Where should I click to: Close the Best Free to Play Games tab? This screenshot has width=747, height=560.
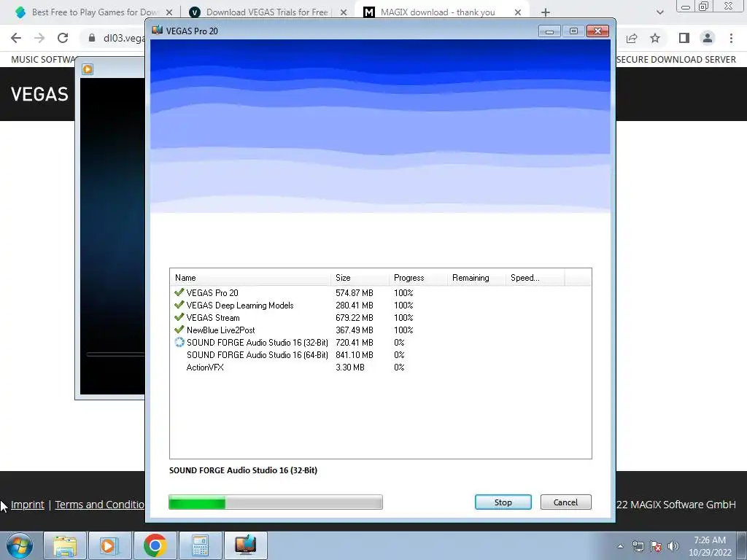pos(169,12)
